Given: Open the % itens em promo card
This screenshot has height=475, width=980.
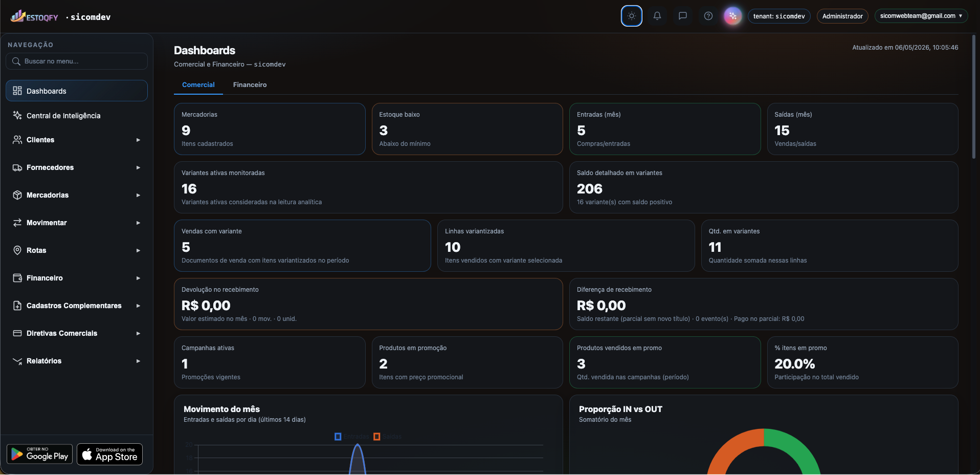Looking at the screenshot, I should coord(862,362).
